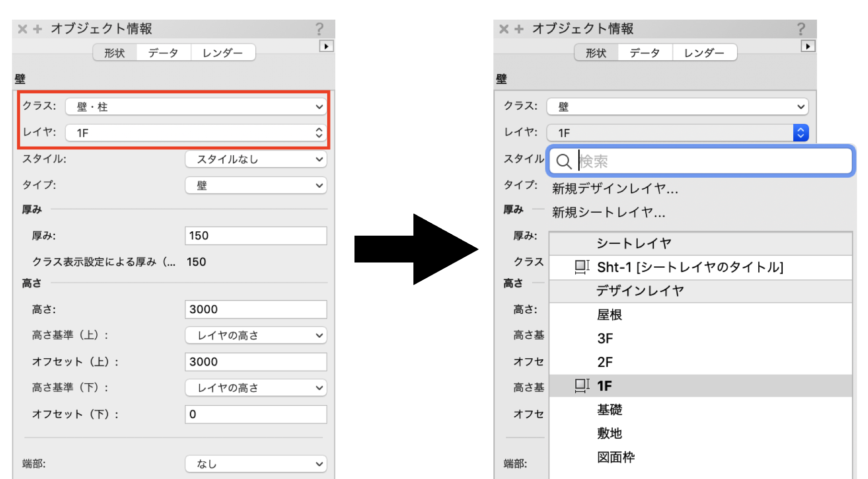Open the クラス dropdown showing 壁 in right palette
The height and width of the screenshot is (479, 868).
click(x=677, y=107)
